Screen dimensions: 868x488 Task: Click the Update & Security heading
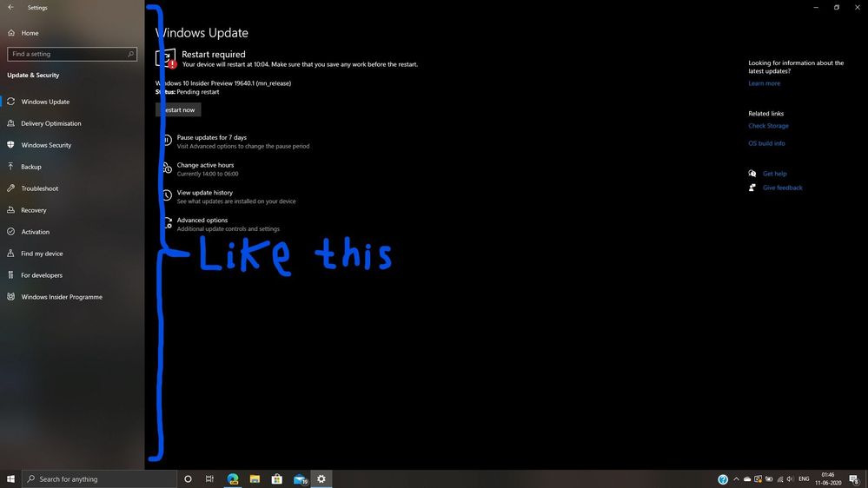click(x=33, y=76)
